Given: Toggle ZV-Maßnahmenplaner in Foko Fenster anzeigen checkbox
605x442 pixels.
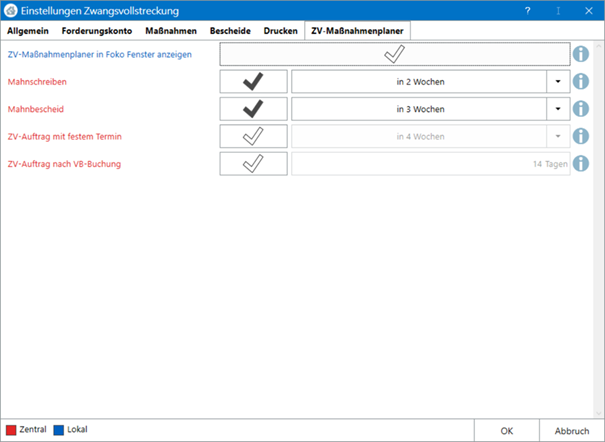Looking at the screenshot, I should (x=394, y=54).
